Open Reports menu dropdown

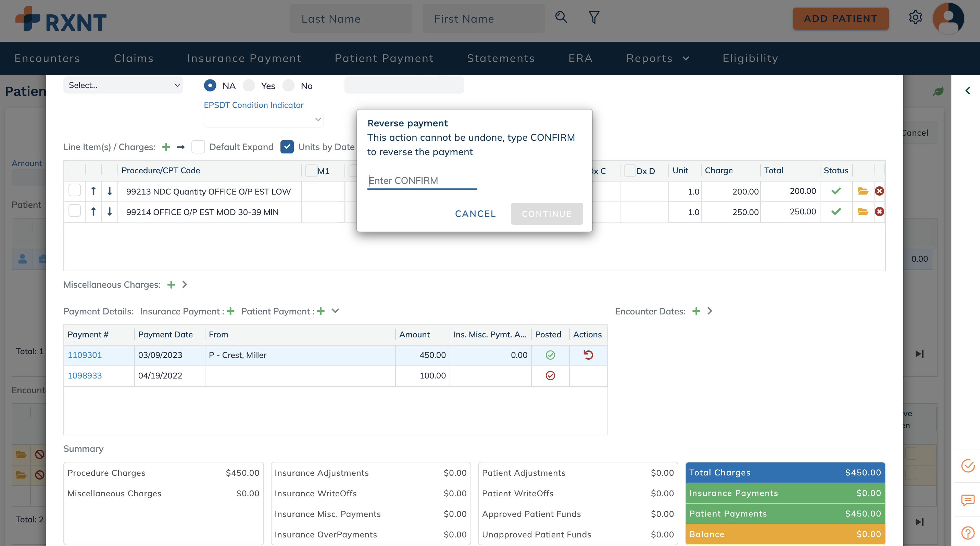point(658,58)
